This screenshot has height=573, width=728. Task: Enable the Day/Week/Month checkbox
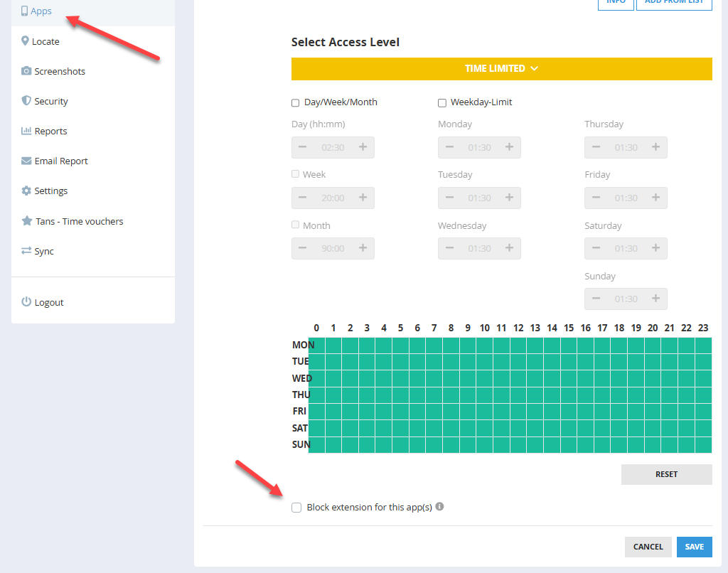coord(296,103)
